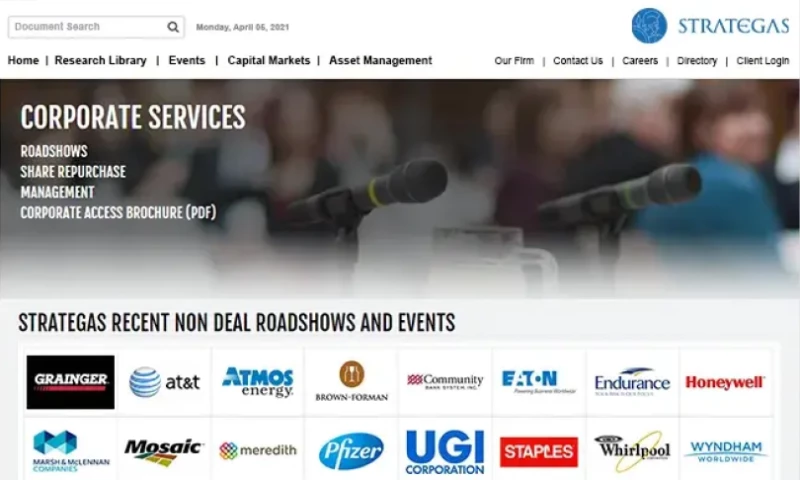Open the Grainger logo tile

click(70, 381)
